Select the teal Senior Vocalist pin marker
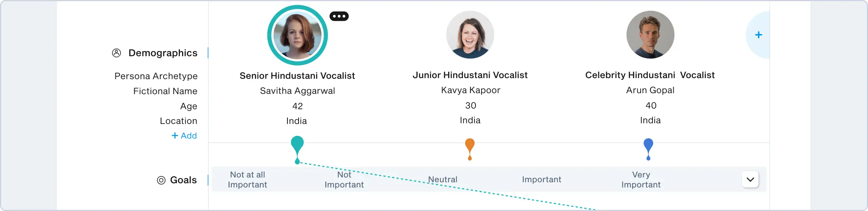The image size is (868, 211). point(297,145)
